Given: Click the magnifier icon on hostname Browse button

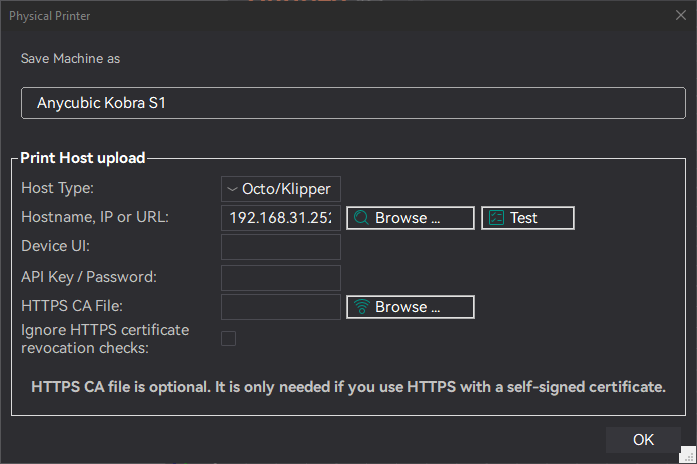Looking at the screenshot, I should coord(361,218).
